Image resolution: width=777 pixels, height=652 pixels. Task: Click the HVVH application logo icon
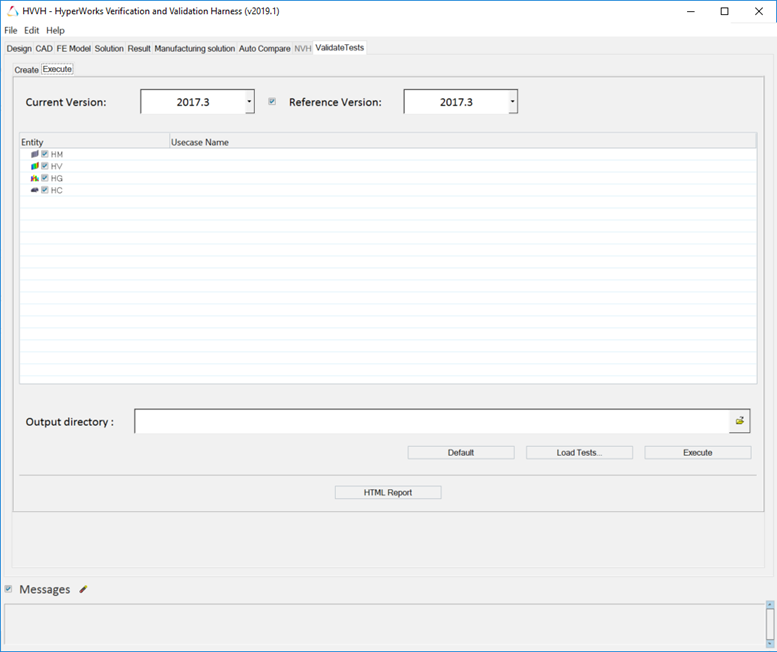[x=11, y=11]
